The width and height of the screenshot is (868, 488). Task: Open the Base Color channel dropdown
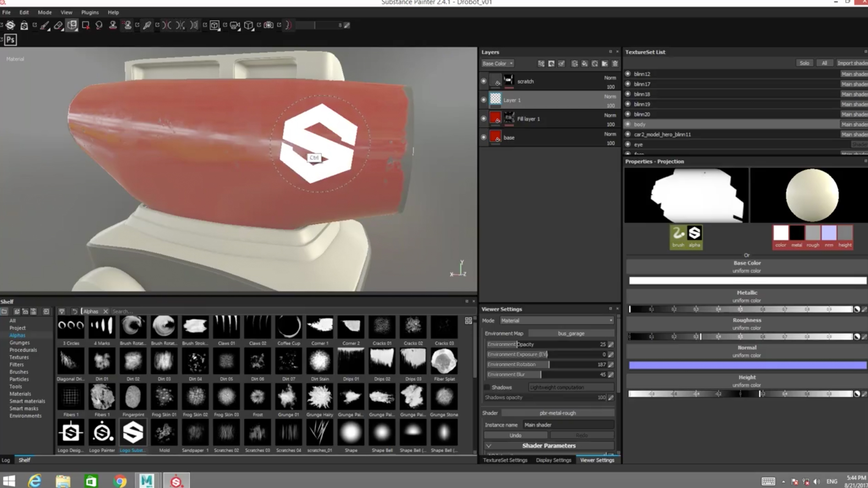pos(497,64)
